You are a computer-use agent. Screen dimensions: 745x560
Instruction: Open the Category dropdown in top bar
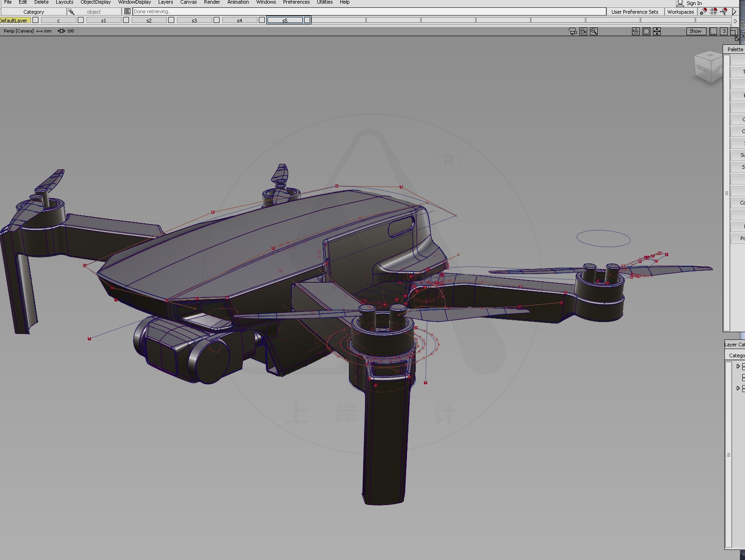click(x=33, y=11)
